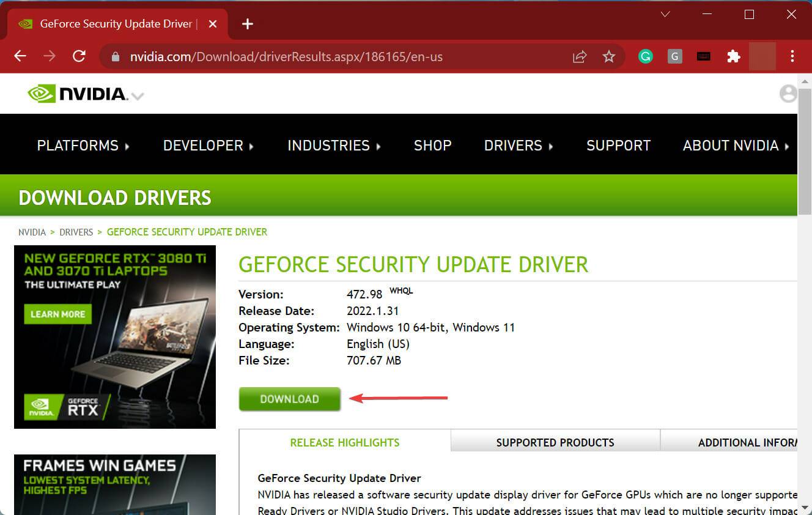The height and width of the screenshot is (515, 812).
Task: Reload the page with refresh icon
Action: 79,56
